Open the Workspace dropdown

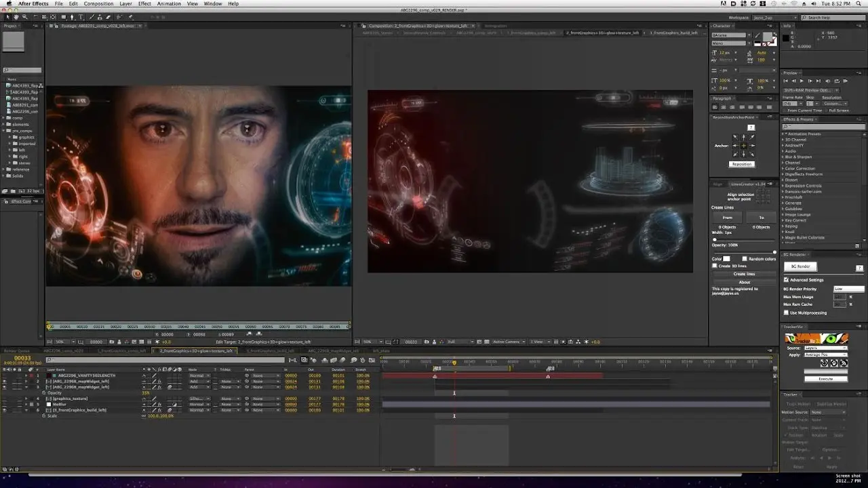click(x=774, y=18)
